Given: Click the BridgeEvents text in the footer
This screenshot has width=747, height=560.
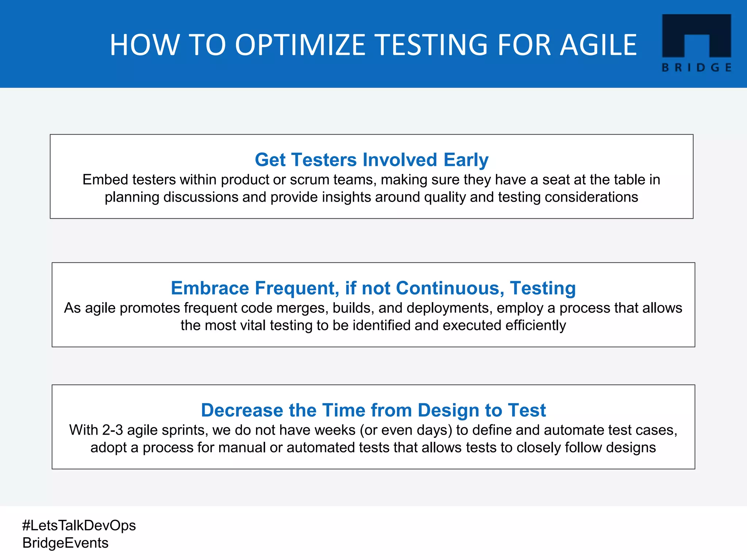Looking at the screenshot, I should point(65,543).
